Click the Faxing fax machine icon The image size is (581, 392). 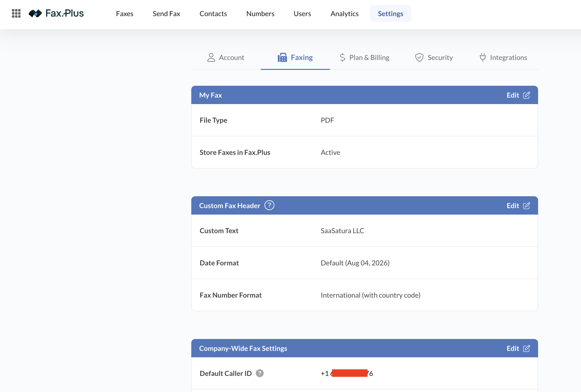tap(282, 57)
